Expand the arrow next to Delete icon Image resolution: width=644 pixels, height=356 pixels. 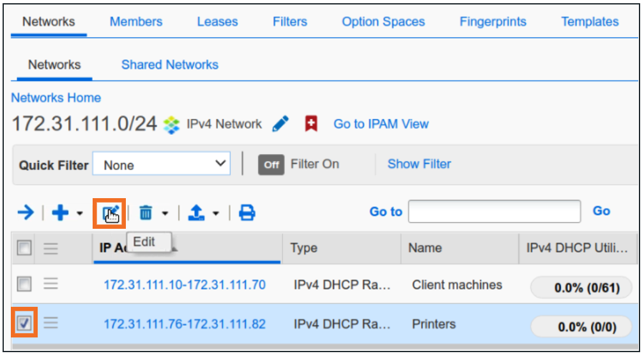tap(165, 213)
